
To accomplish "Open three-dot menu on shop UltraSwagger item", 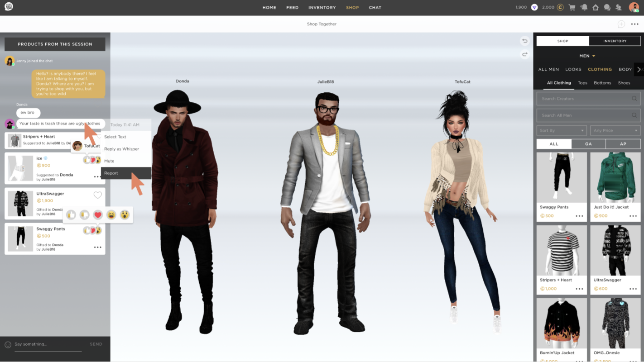I will (x=633, y=289).
